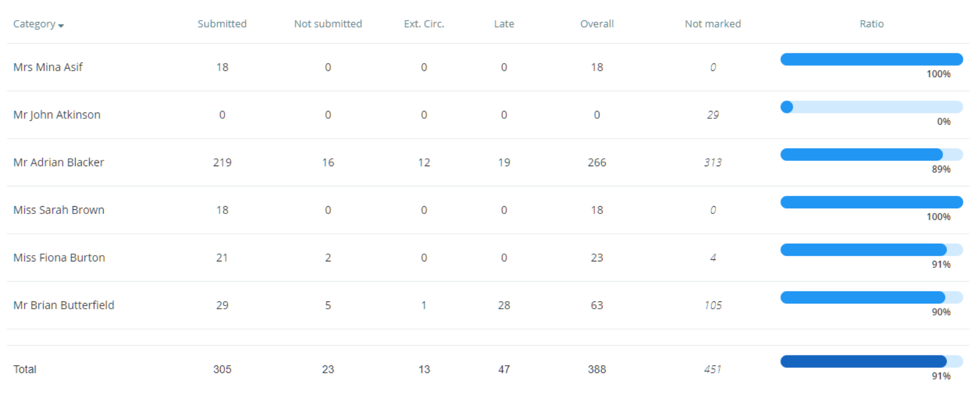The width and height of the screenshot is (980, 402).
Task: Sort by the Late column header
Action: pos(504,23)
